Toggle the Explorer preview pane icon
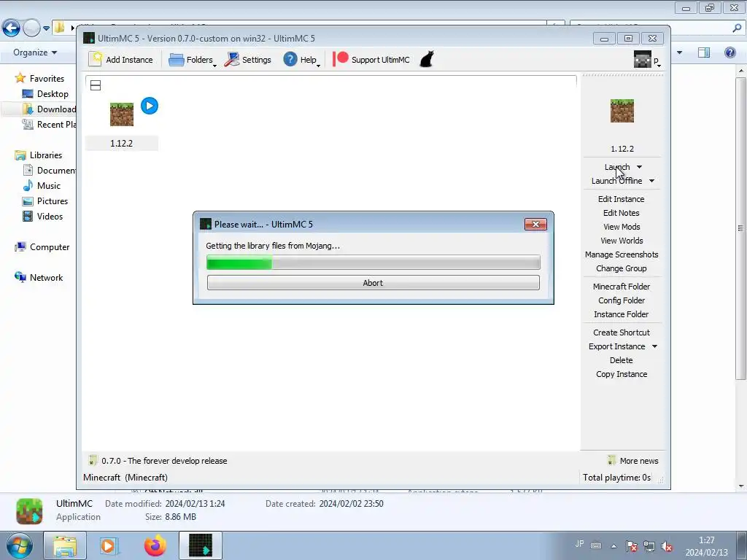The height and width of the screenshot is (560, 747). [x=704, y=52]
